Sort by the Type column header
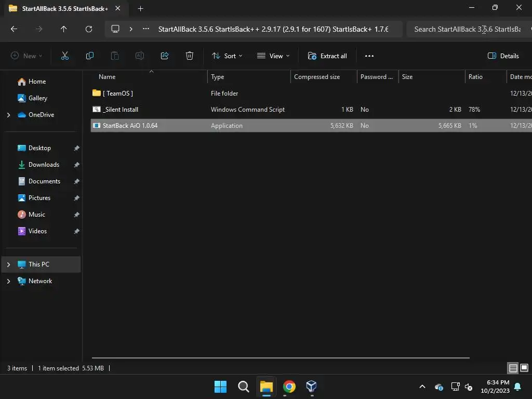The width and height of the screenshot is (532, 399). click(x=249, y=77)
